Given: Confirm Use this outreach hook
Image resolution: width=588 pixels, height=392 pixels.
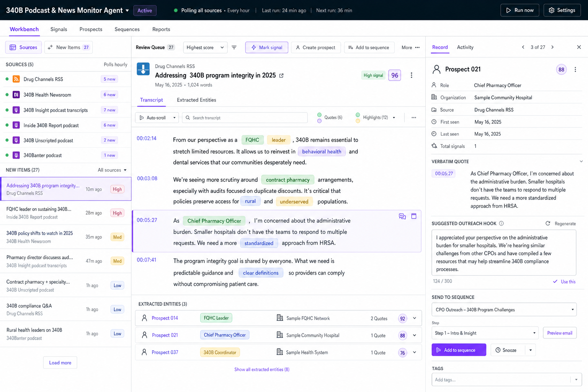Looking at the screenshot, I should pos(564,282).
